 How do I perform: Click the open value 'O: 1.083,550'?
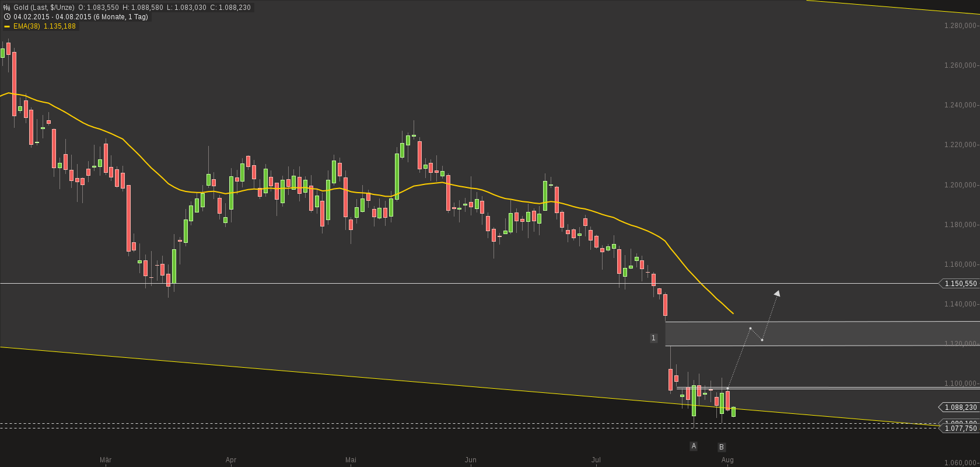tap(99, 8)
